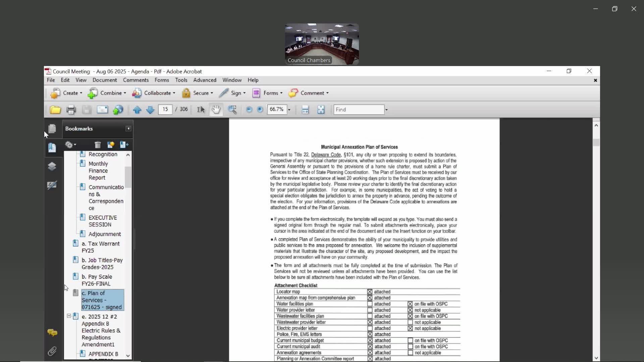Delete selected bookmark with trash icon

(98, 145)
